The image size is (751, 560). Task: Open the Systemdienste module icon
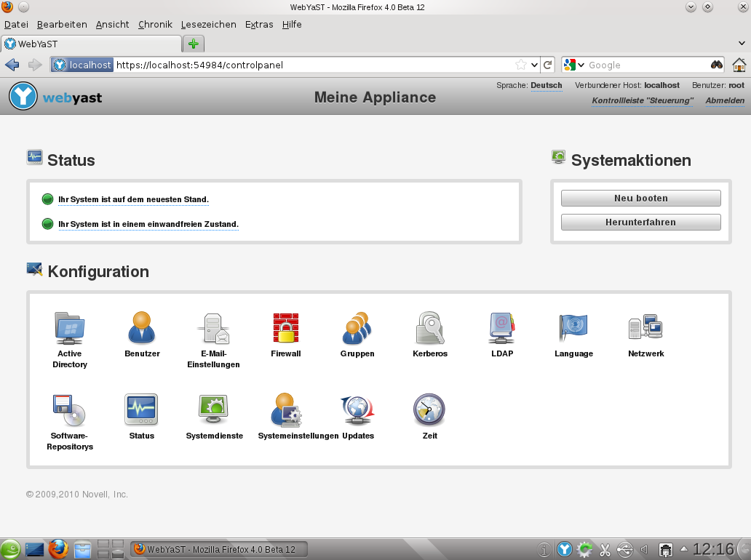(x=214, y=411)
